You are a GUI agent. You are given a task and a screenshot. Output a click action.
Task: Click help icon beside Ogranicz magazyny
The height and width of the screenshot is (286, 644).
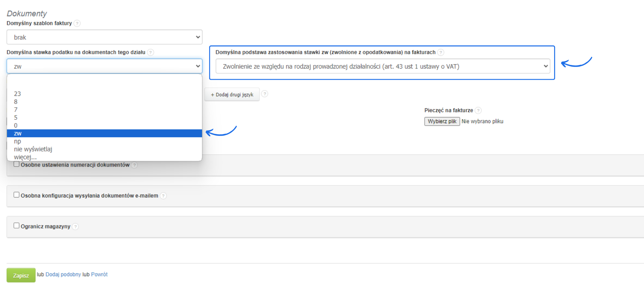[75, 226]
